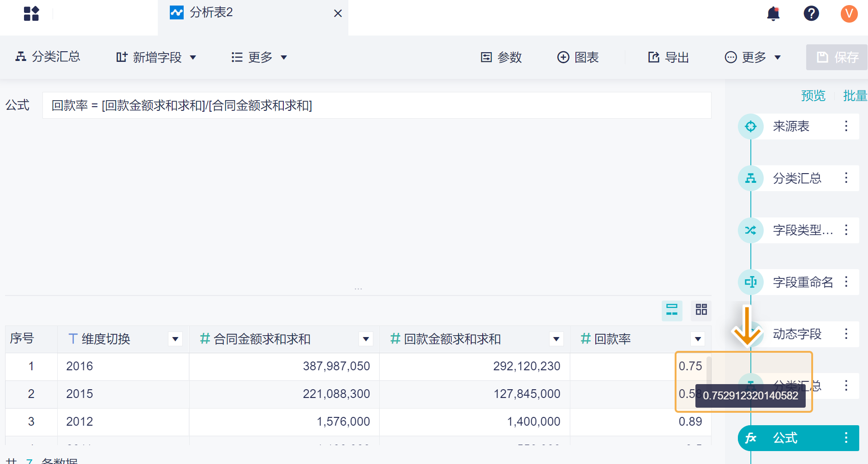Open the help question mark icon
Viewport: 868px width, 464px height.
pyautogui.click(x=811, y=13)
